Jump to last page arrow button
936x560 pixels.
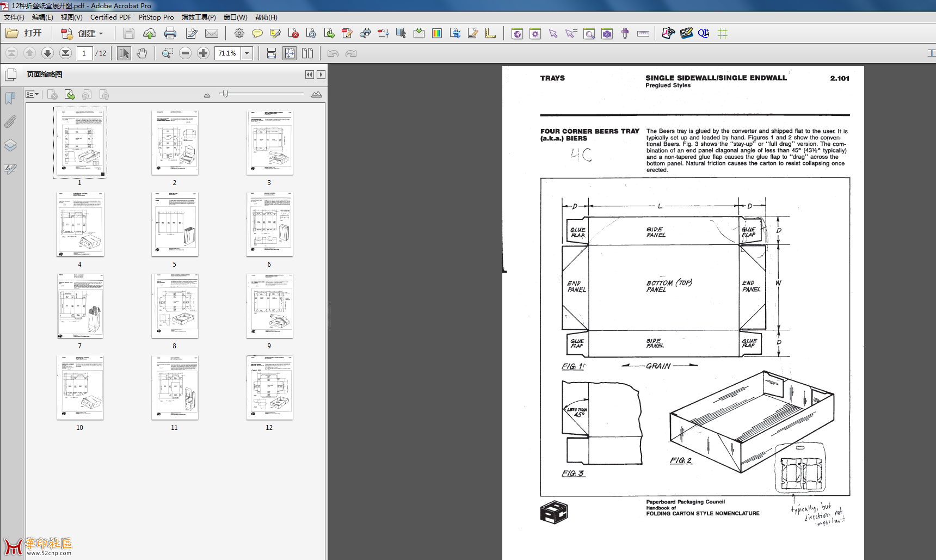point(65,53)
